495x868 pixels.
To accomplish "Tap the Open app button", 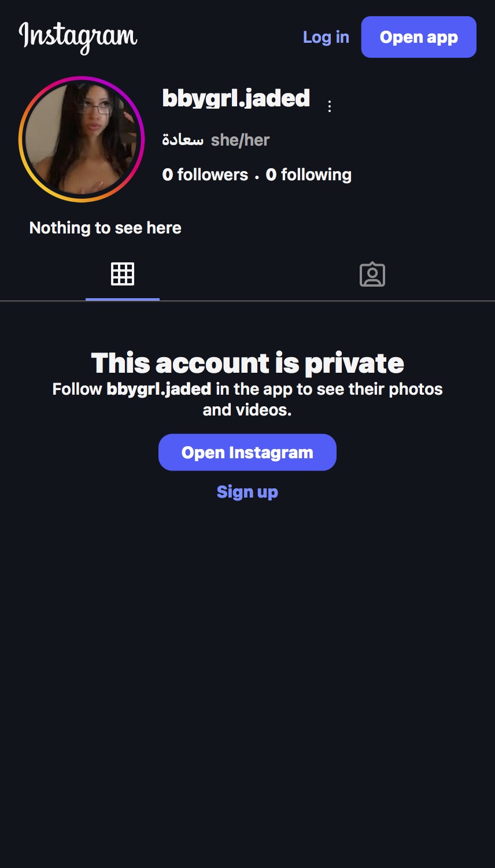I will 419,37.
